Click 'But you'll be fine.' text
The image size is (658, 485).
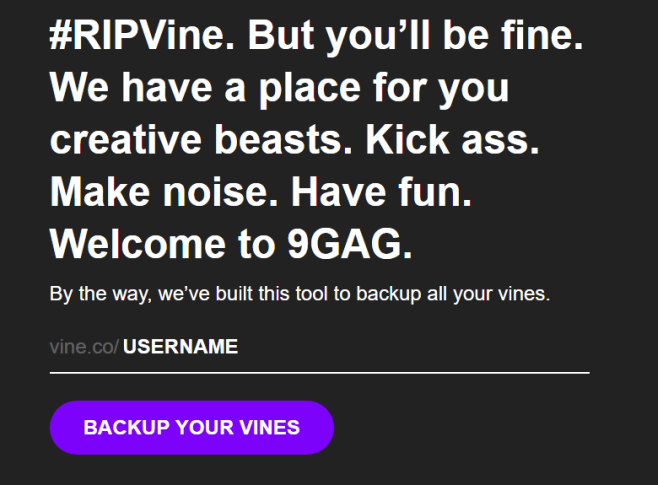[x=415, y=36]
